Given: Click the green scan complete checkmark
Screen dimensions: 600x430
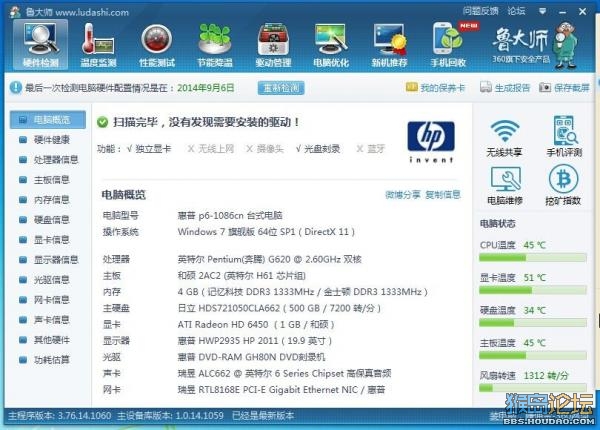Looking at the screenshot, I should point(103,122).
